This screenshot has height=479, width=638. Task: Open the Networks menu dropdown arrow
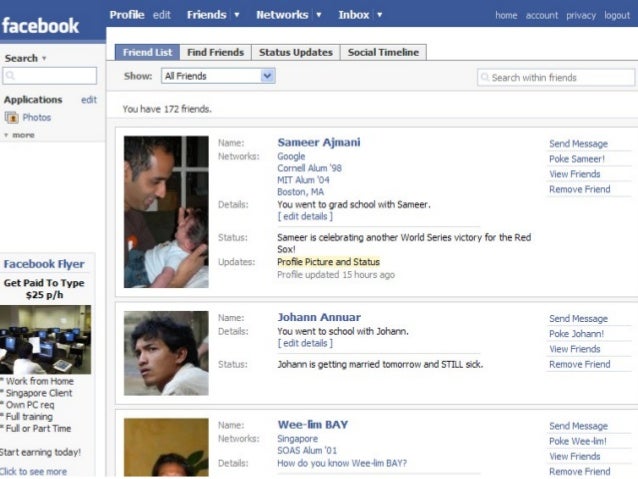(x=319, y=15)
